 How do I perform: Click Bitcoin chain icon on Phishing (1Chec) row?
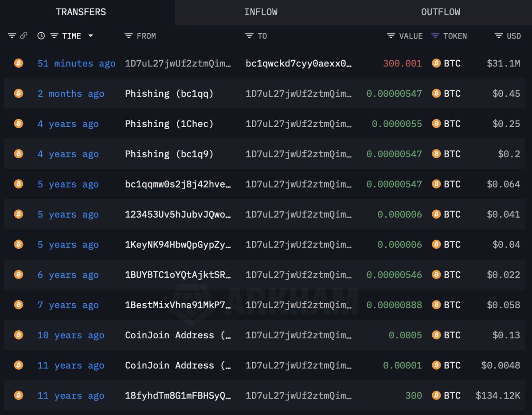click(x=18, y=123)
